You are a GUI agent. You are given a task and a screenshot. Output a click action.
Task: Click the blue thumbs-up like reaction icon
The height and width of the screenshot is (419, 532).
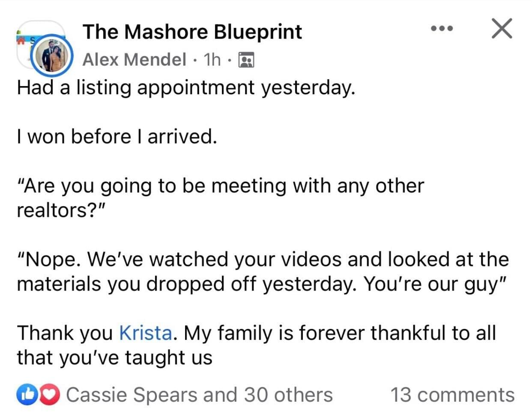point(25,395)
